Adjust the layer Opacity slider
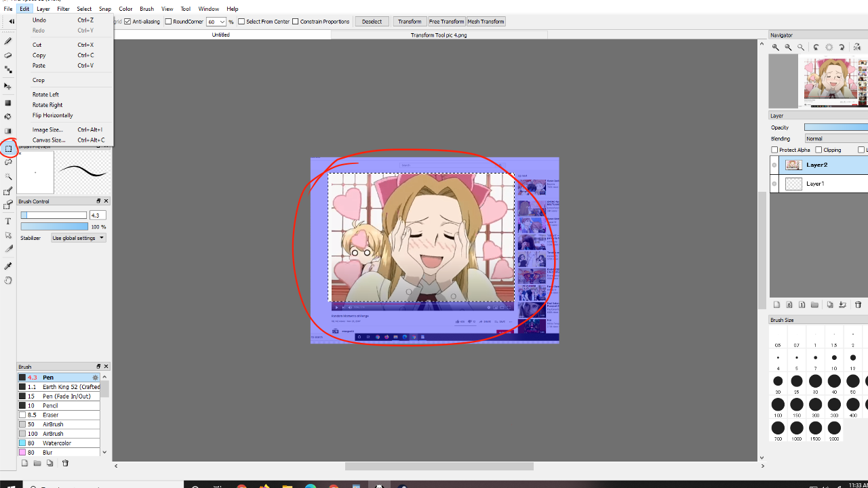The image size is (868, 488). [836, 127]
